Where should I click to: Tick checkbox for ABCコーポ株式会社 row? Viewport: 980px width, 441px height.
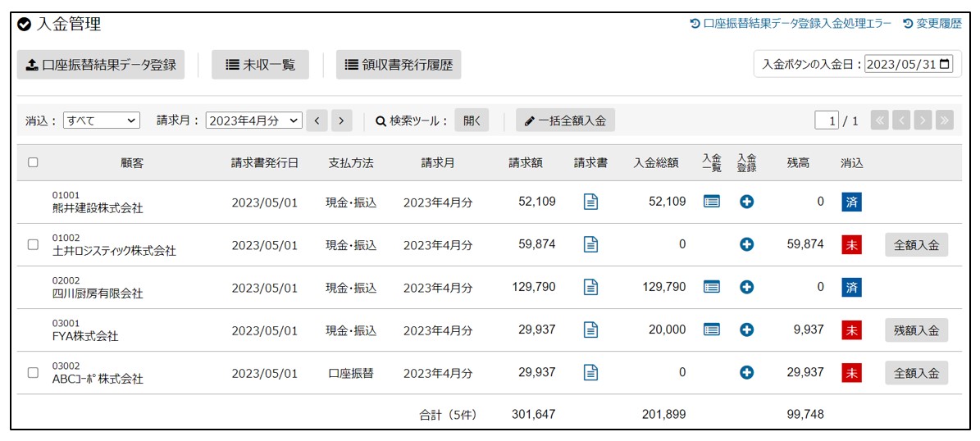33,372
